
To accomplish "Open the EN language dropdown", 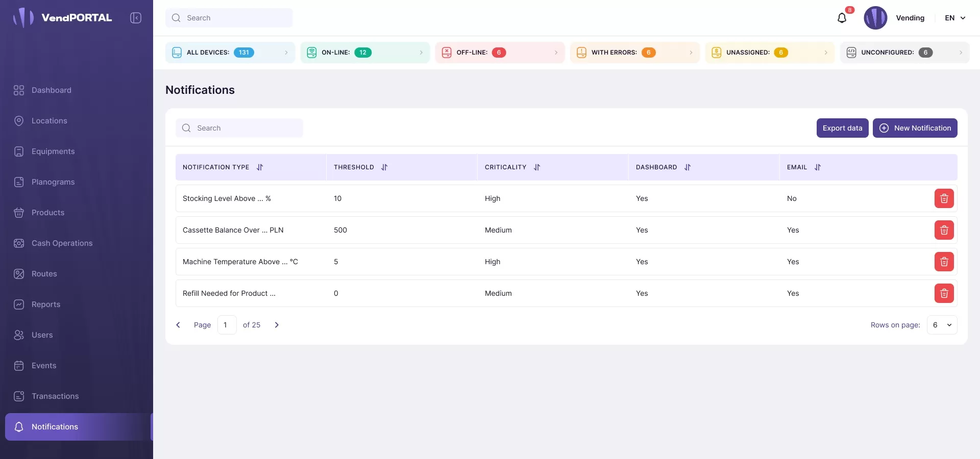I will tap(955, 18).
